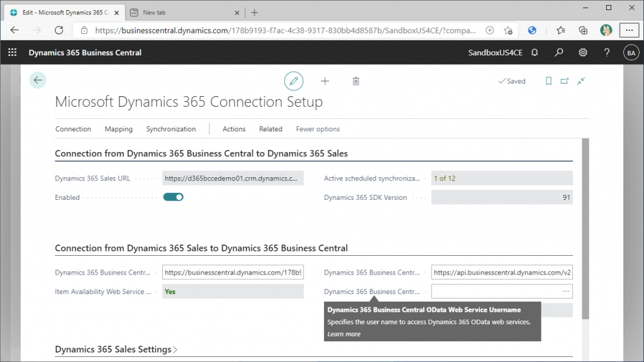644x362 pixels.
Task: Open the Mapping menu
Action: click(119, 129)
